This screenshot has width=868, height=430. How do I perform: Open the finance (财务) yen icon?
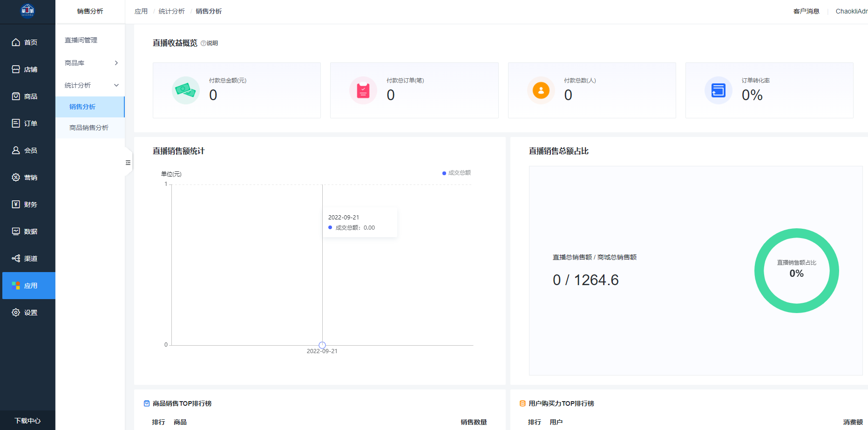point(16,205)
